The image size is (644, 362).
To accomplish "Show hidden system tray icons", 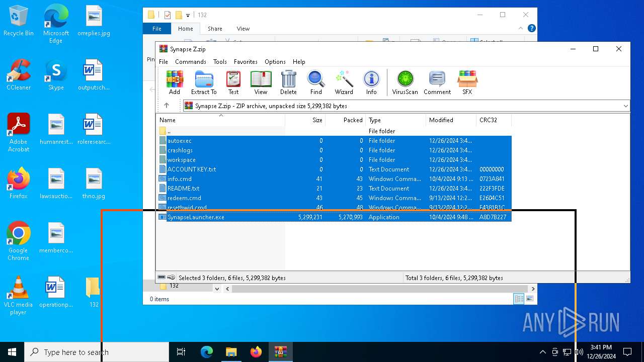I will [x=542, y=352].
